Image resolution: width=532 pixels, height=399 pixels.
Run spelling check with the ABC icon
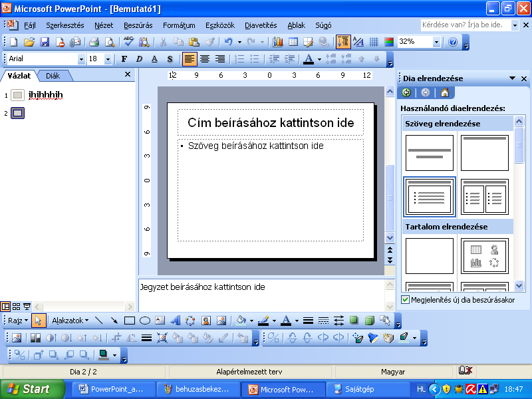[x=128, y=42]
